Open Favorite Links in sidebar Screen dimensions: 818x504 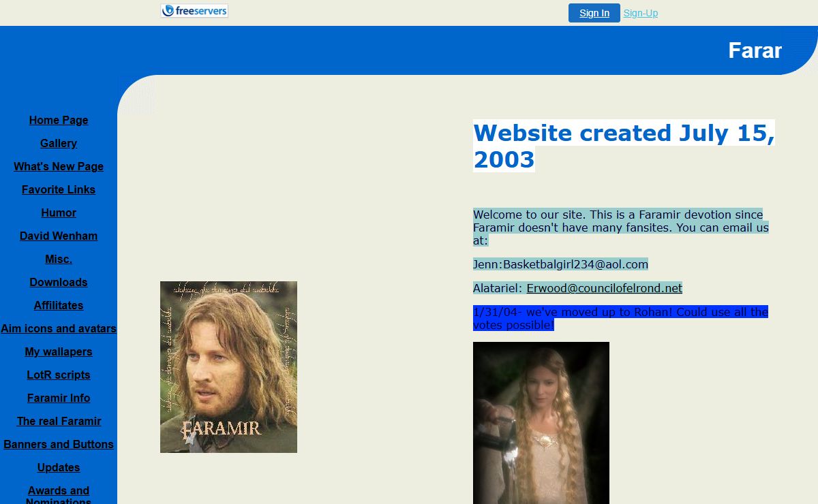pyautogui.click(x=59, y=190)
